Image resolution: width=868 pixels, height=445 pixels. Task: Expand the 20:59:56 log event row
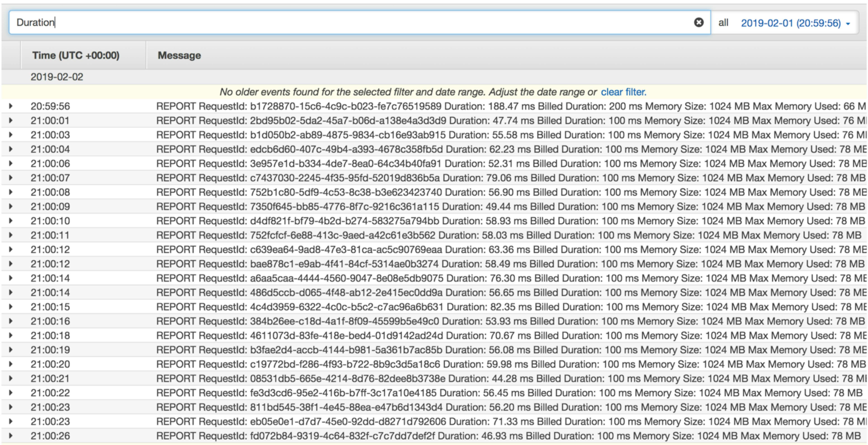(11, 106)
